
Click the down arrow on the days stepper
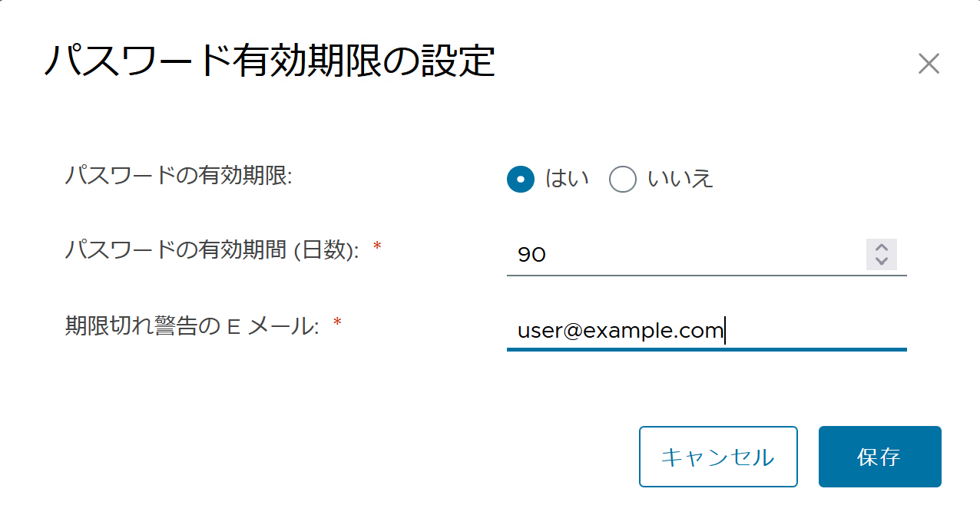[882, 261]
